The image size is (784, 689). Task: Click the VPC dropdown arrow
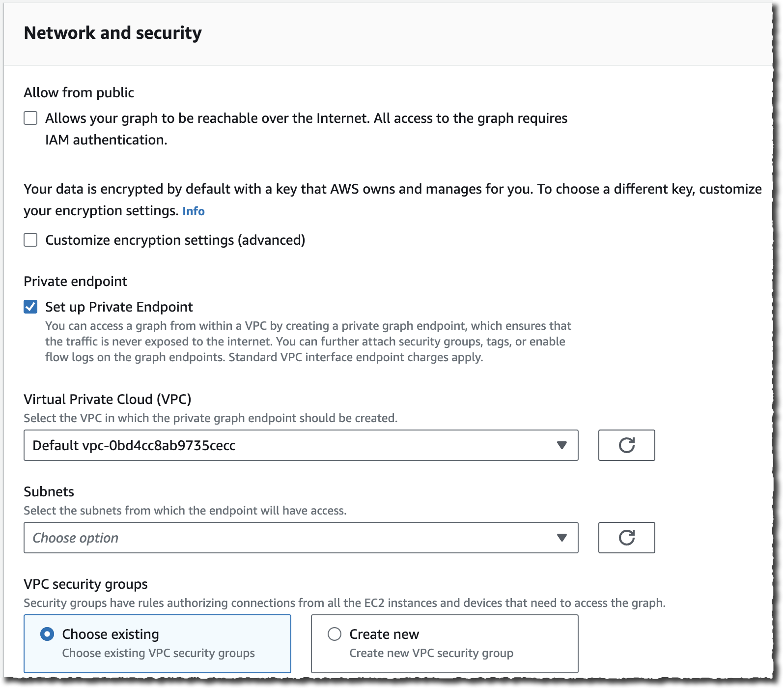(562, 445)
